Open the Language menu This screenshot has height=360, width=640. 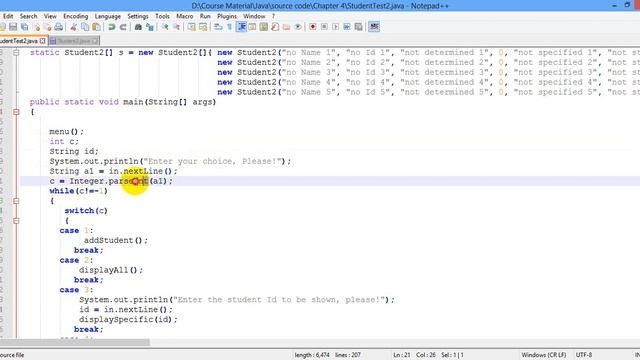click(x=108, y=16)
